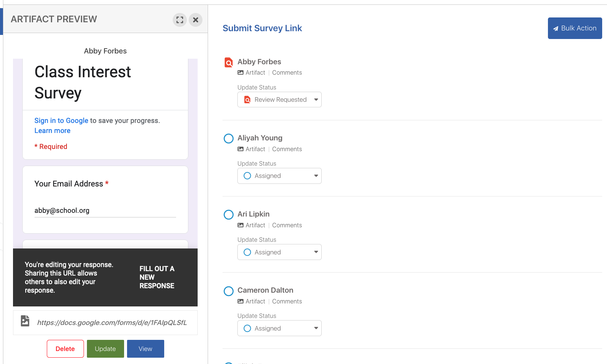Click the Class Interest Survey title

82,82
